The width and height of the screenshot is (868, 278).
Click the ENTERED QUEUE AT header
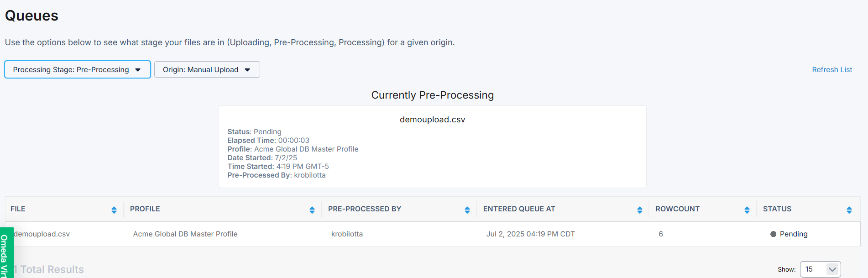click(519, 209)
